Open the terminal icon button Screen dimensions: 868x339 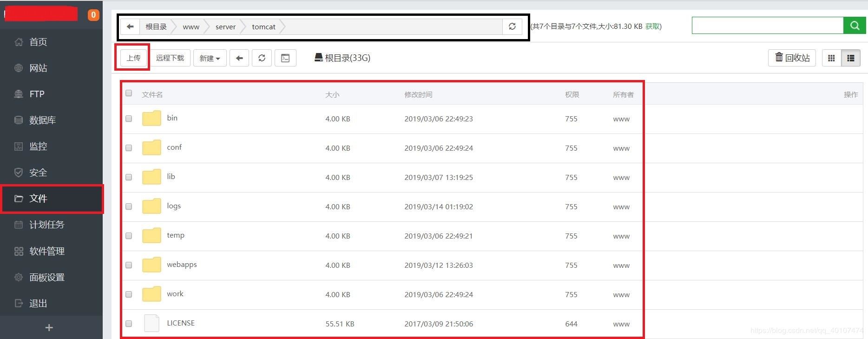285,58
